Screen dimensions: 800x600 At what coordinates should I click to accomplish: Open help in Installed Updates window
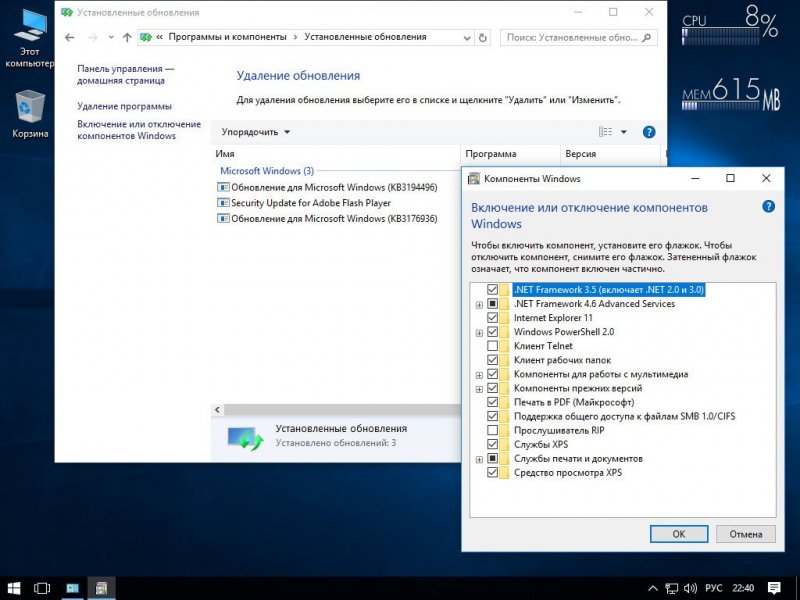(x=649, y=132)
